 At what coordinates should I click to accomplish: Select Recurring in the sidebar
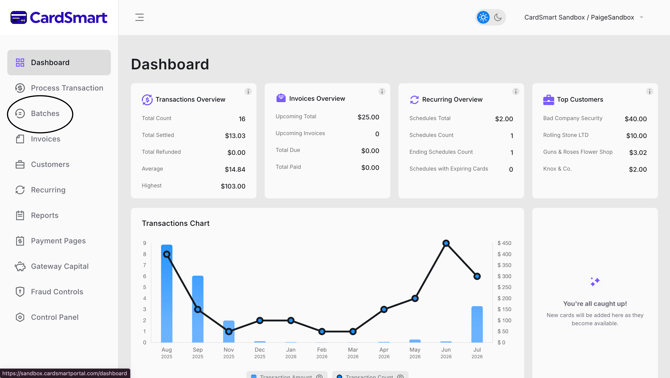[x=59, y=190]
